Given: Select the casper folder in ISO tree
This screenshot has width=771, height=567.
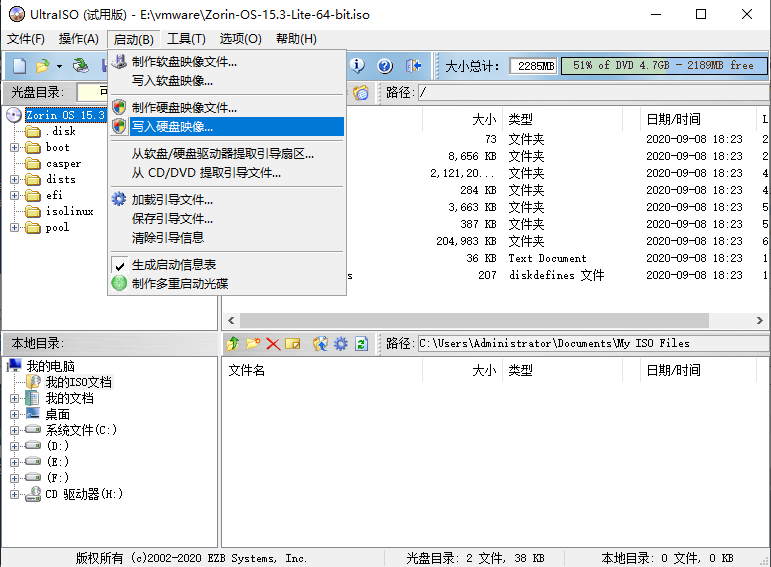Looking at the screenshot, I should [x=63, y=163].
